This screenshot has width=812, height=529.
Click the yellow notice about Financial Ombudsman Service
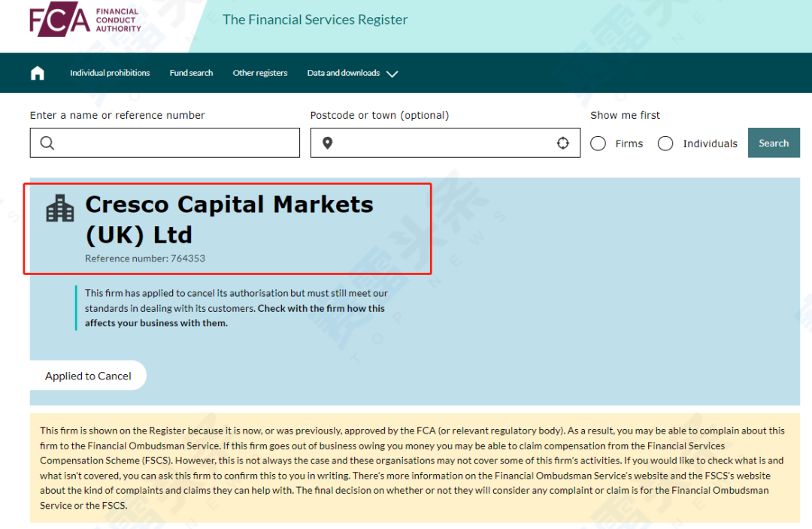[415, 468]
